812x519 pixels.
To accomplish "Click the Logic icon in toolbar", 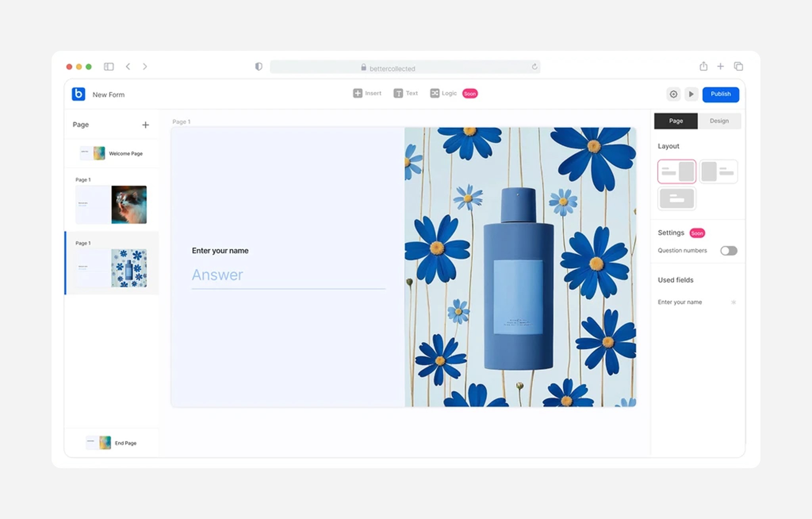I will [x=435, y=93].
